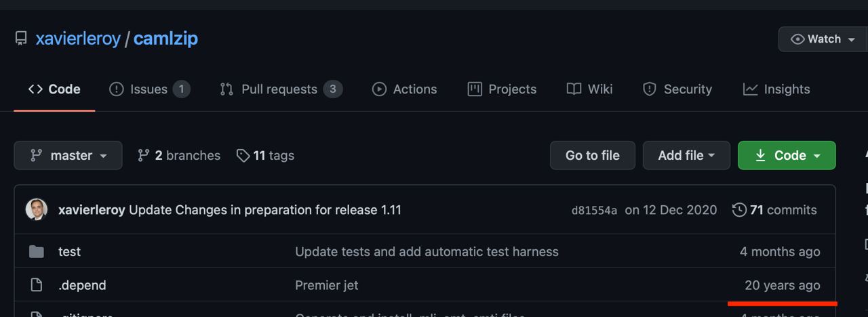Open the commit hash d81554a
Image resolution: width=868 pixels, height=317 pixels.
coord(594,211)
